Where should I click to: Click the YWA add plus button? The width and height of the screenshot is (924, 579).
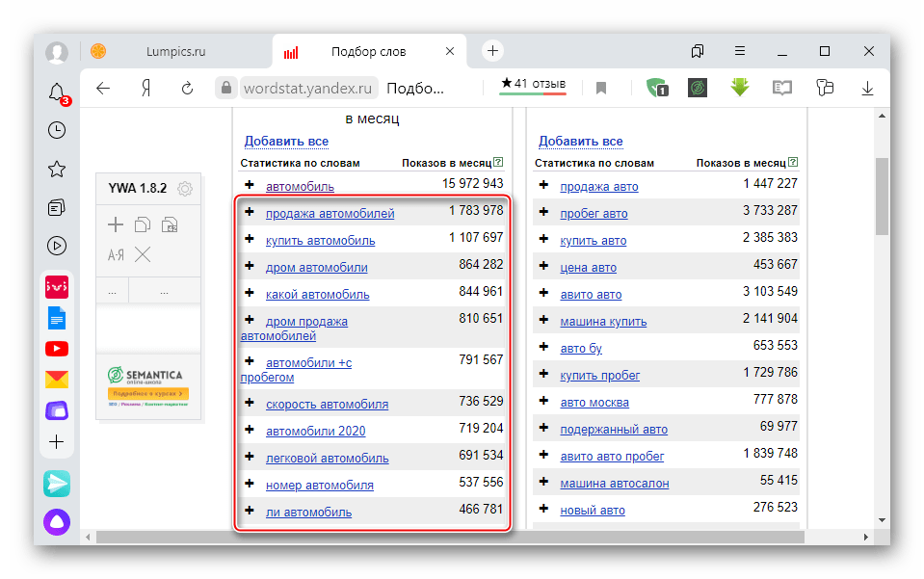116,224
